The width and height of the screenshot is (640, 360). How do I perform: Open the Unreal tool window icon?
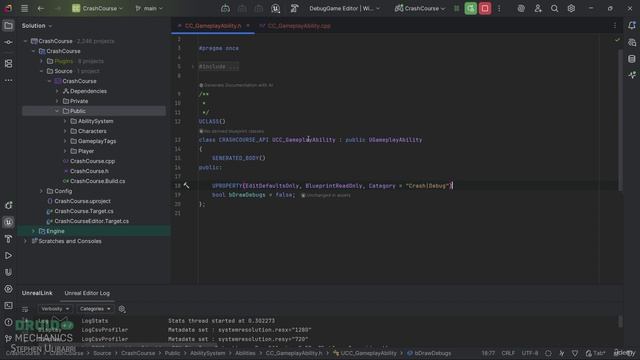[x=8, y=222]
